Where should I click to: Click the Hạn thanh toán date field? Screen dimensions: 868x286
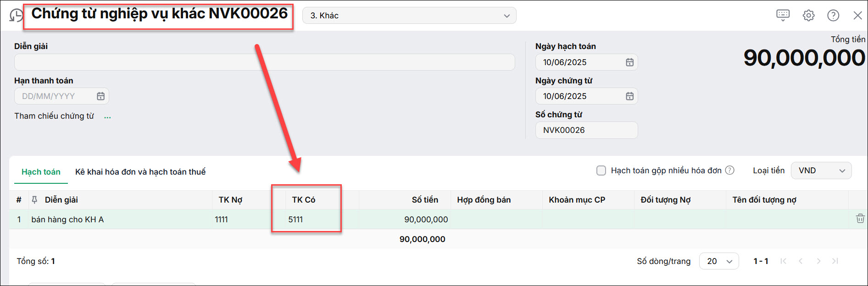[61, 96]
